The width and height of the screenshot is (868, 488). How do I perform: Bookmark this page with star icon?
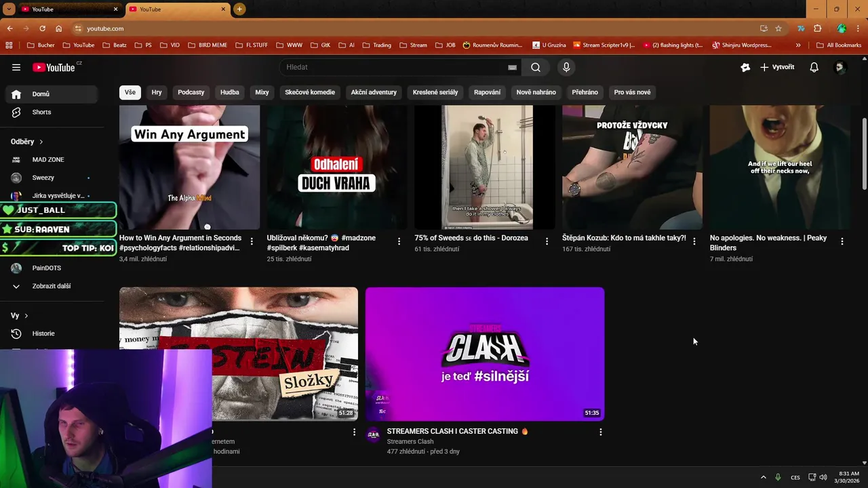(778, 28)
